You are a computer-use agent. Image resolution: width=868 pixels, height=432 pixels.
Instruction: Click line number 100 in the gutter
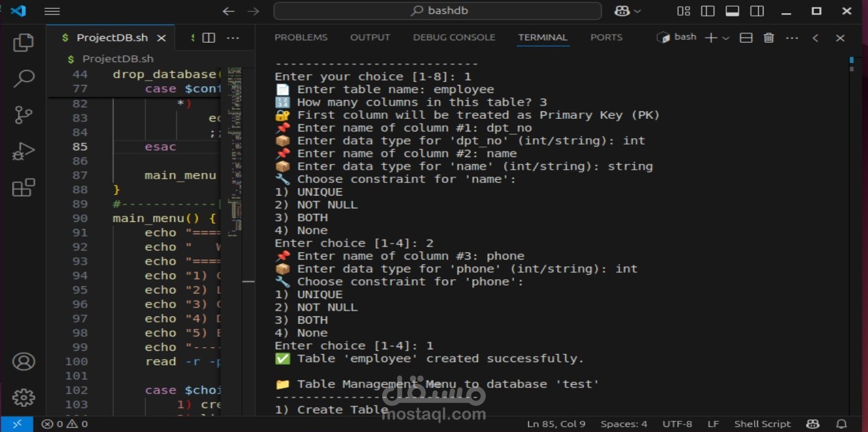click(x=76, y=362)
